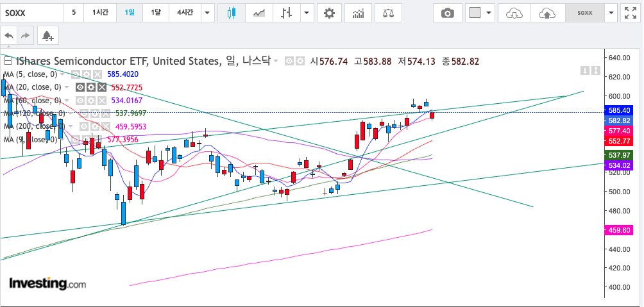The width and height of the screenshot is (644, 307).
Task: Click the 552.7725 MA 20 value
Action: tap(127, 87)
